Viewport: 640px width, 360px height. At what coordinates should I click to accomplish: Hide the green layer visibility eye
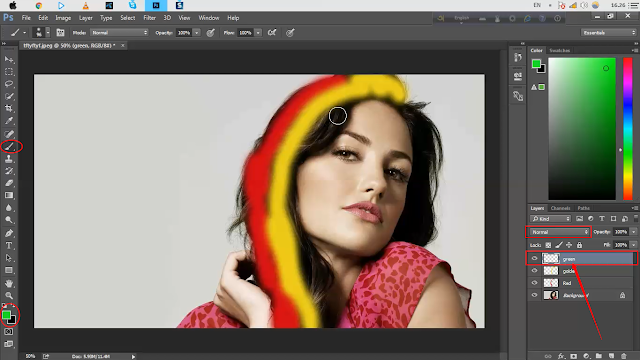pos(534,258)
